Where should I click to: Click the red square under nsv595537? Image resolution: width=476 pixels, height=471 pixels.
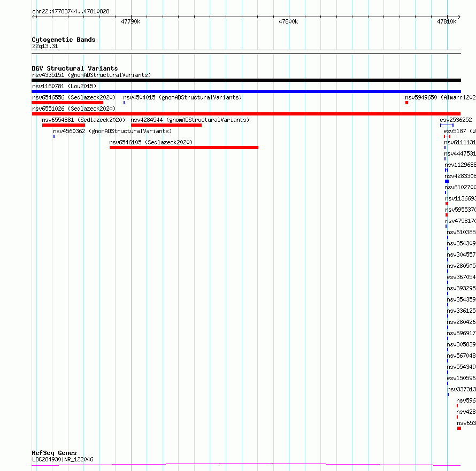coord(447,215)
